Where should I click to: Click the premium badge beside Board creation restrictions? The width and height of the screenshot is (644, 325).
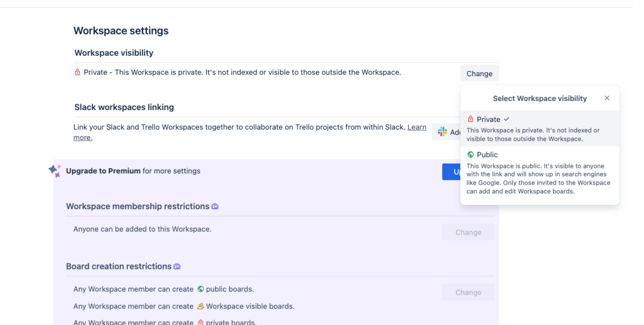click(x=177, y=267)
